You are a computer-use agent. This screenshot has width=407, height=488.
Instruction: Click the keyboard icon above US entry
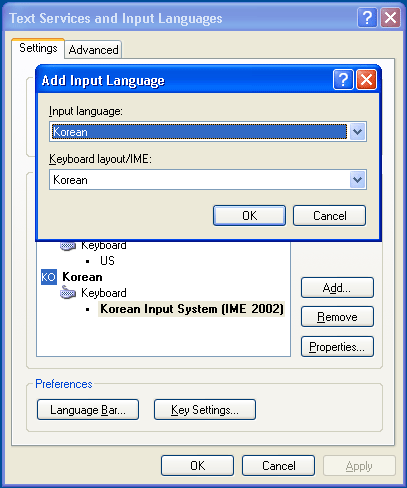tap(68, 246)
